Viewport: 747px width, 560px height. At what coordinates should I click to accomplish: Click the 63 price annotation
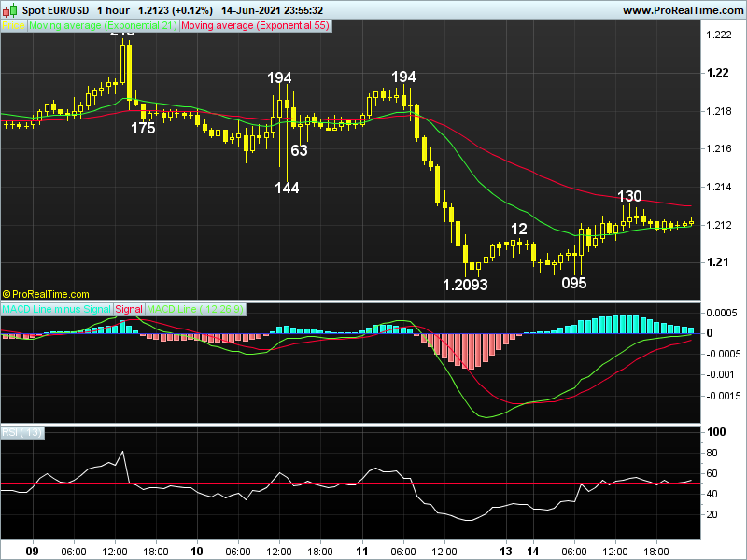299,150
